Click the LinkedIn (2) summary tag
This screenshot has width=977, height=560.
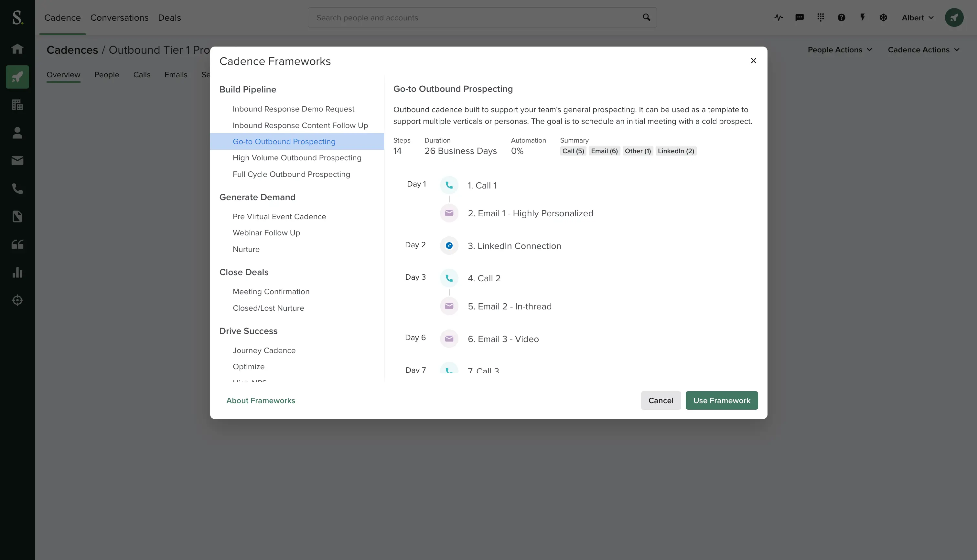(x=676, y=151)
